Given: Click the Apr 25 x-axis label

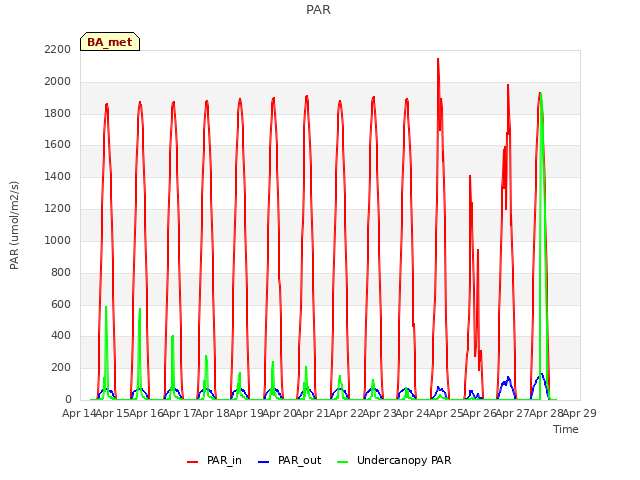Looking at the screenshot, I should 446,413.
